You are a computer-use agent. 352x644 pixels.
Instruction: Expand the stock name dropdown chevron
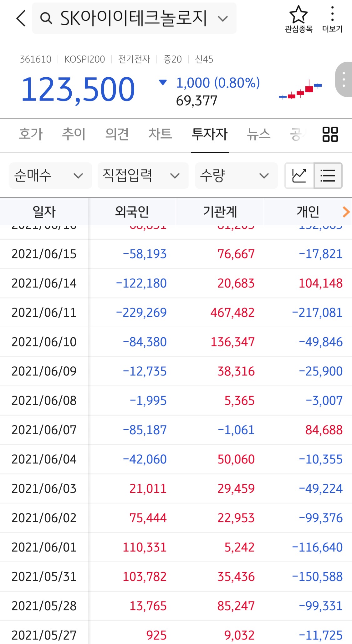223,19
